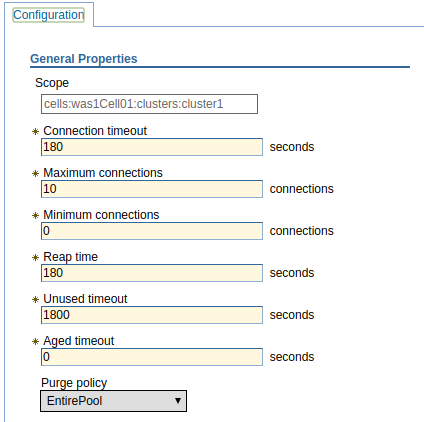Click the asterisk beside Minimum connections
Viewport: 424px width, 422px height.
[35, 216]
